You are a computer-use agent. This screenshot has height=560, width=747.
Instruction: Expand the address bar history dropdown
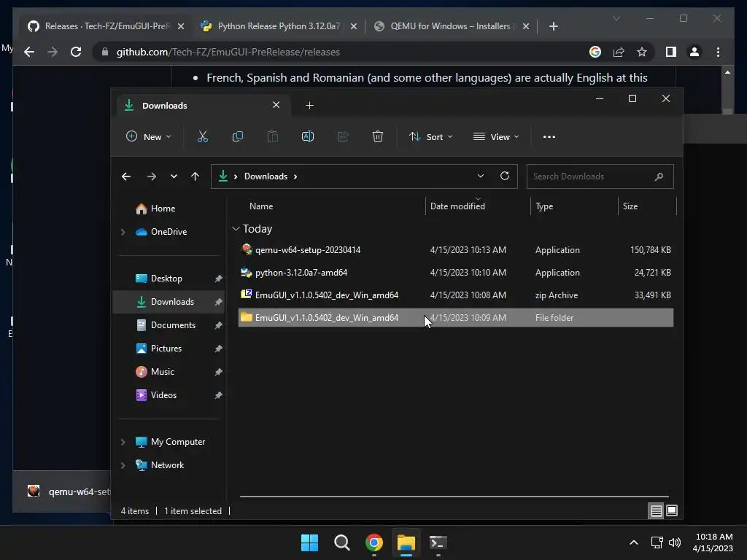(x=480, y=176)
